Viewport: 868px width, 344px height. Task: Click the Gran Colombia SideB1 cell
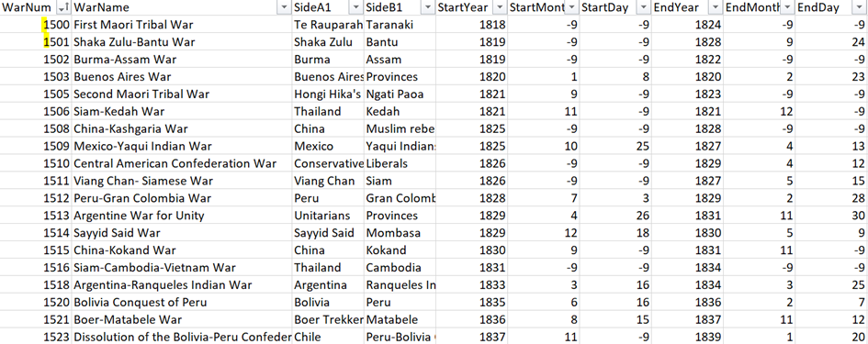coord(400,198)
